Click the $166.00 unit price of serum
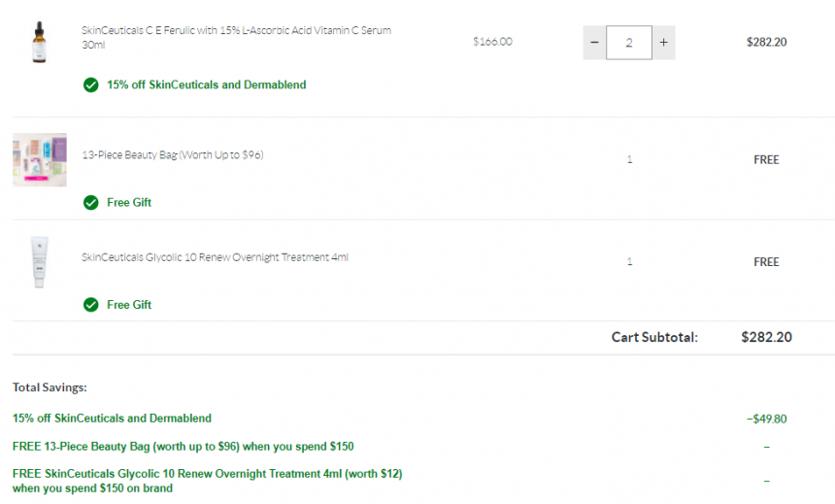Viewport: 835px width, 504px height. (492, 42)
